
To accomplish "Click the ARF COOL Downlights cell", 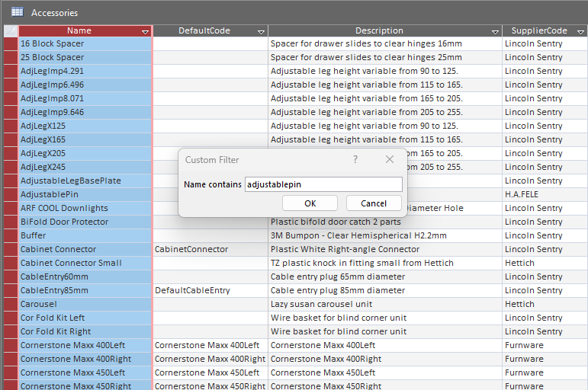I will point(85,208).
